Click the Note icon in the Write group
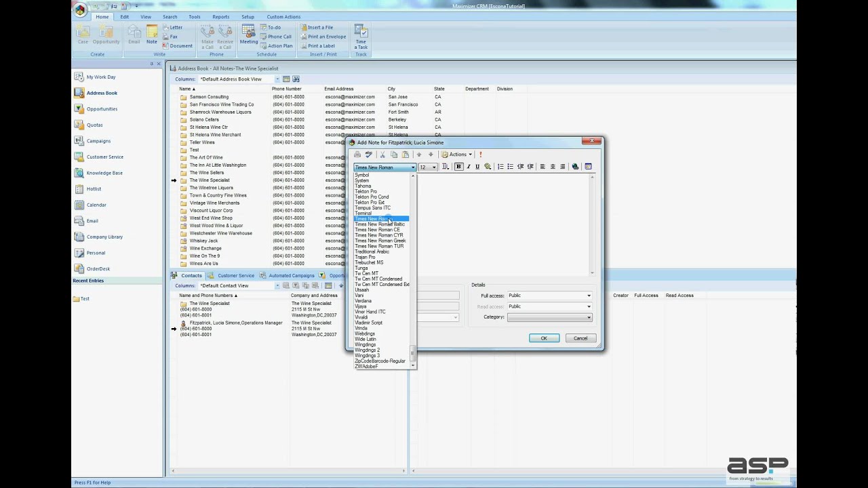The image size is (868, 488). pos(152,35)
